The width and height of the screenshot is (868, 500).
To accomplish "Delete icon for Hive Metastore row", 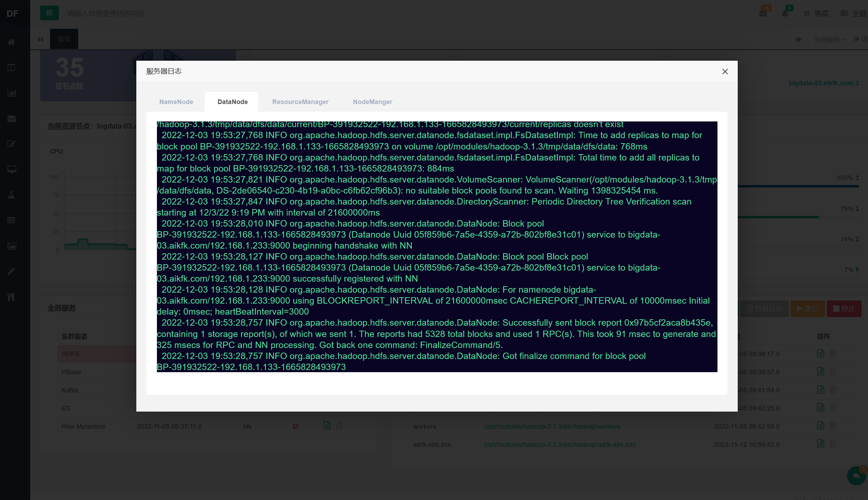I will pyautogui.click(x=339, y=425).
